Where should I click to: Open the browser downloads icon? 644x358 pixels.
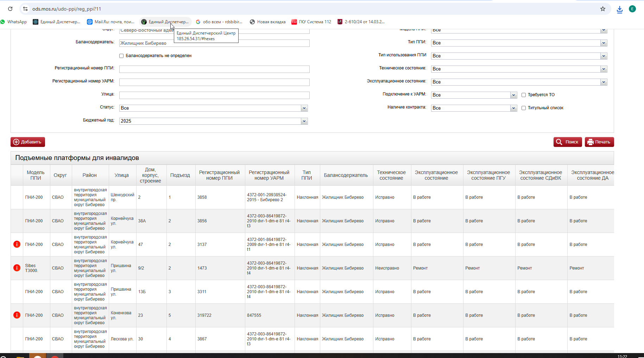click(620, 9)
